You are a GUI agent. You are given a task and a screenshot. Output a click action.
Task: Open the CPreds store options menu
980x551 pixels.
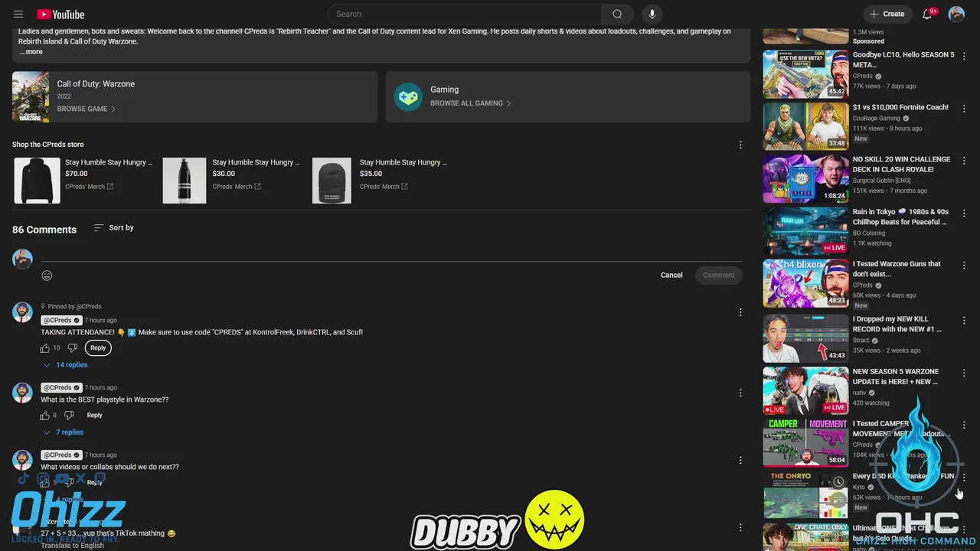740,145
